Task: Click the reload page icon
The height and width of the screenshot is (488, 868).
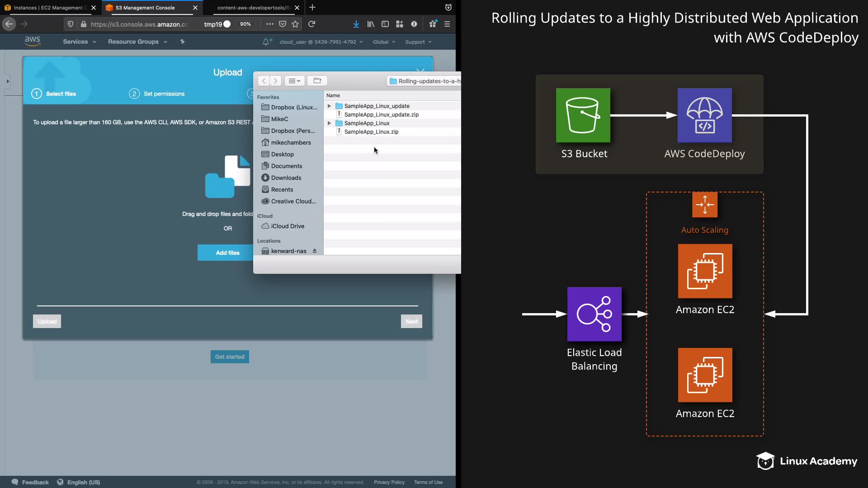Action: pos(311,24)
